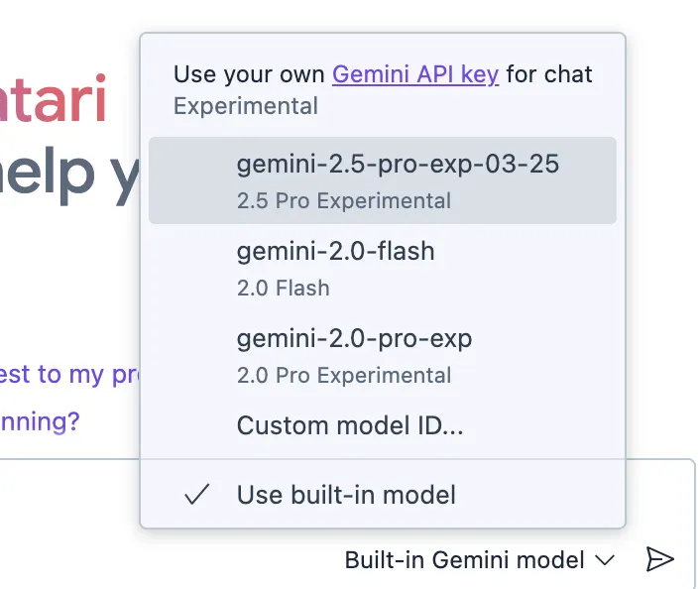
Task: Choose the gemini-2.0-flash model
Action: tap(335, 252)
